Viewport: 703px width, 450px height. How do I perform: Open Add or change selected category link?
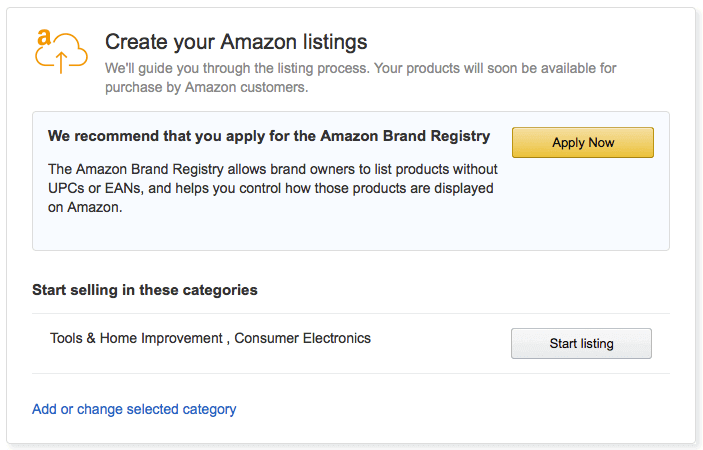pos(134,409)
